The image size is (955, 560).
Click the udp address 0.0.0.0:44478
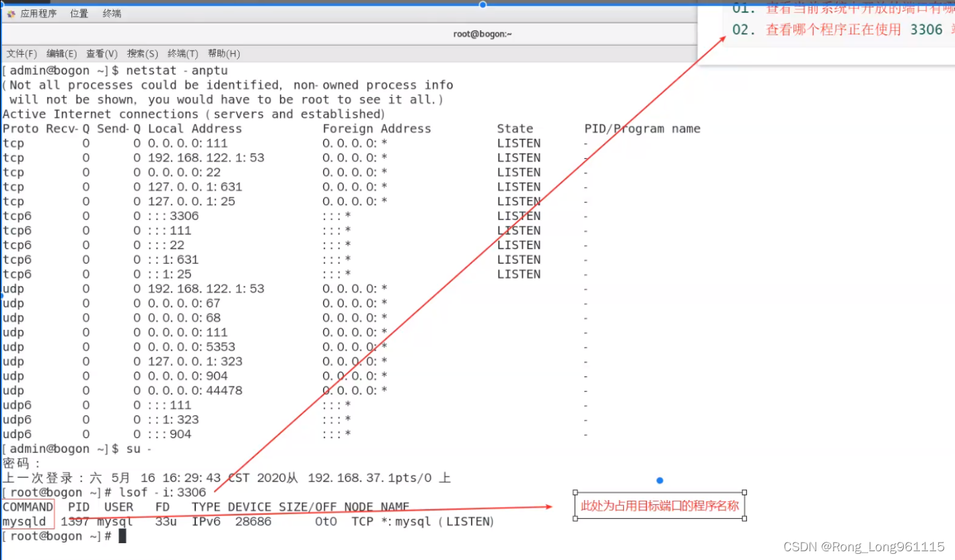click(x=195, y=390)
